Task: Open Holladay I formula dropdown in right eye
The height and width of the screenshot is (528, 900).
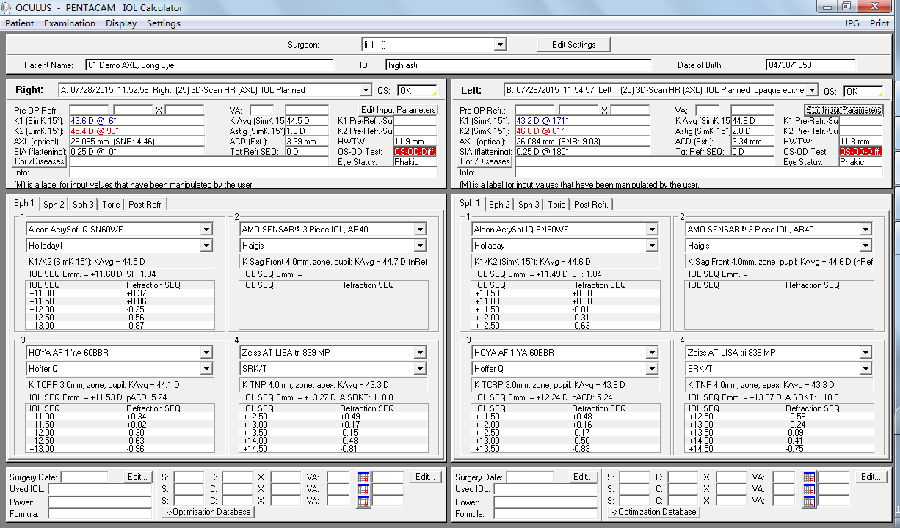Action: click(206, 246)
